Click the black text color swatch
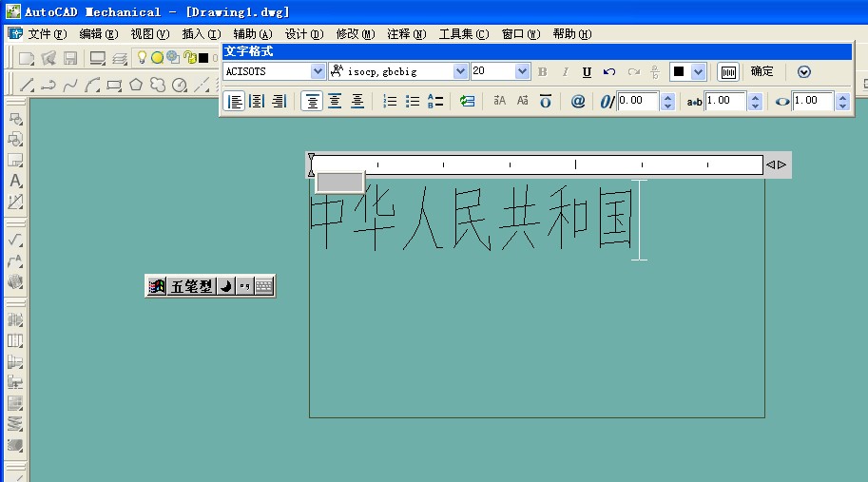The height and width of the screenshot is (482, 868). (x=679, y=71)
